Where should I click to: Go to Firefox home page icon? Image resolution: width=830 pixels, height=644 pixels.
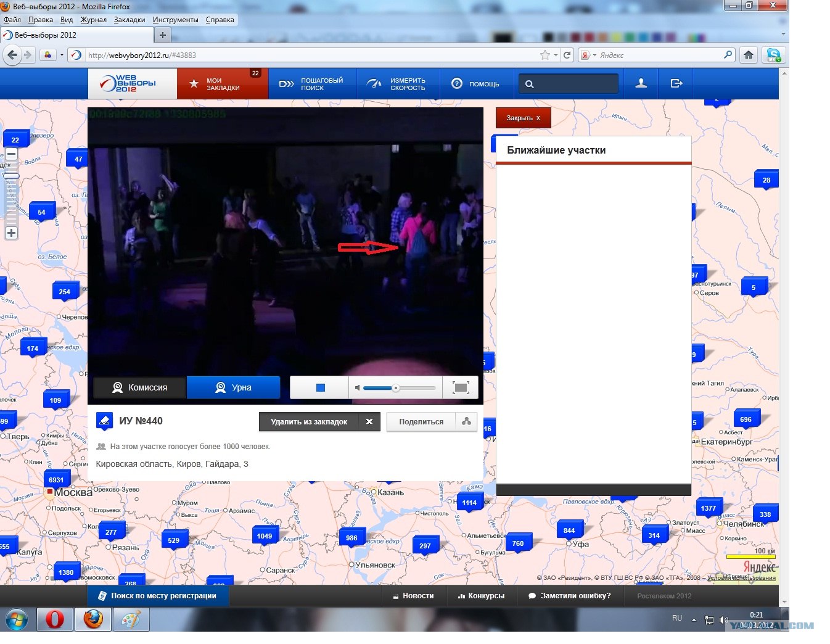coord(749,55)
